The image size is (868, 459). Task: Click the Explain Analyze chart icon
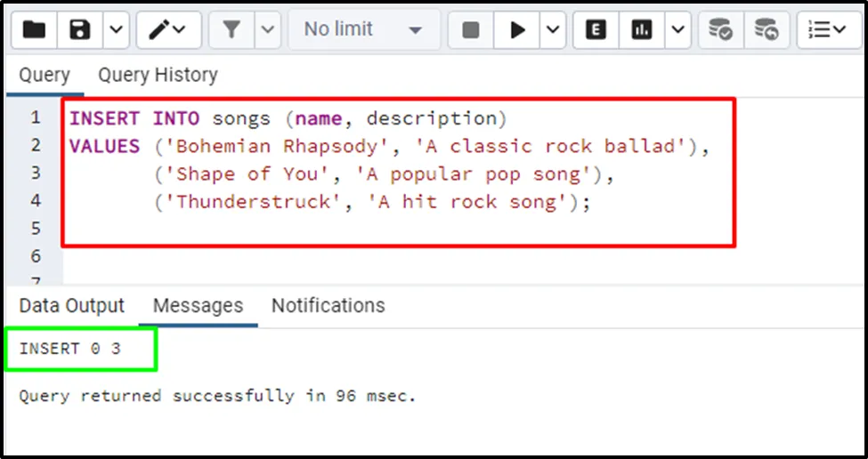click(x=641, y=30)
